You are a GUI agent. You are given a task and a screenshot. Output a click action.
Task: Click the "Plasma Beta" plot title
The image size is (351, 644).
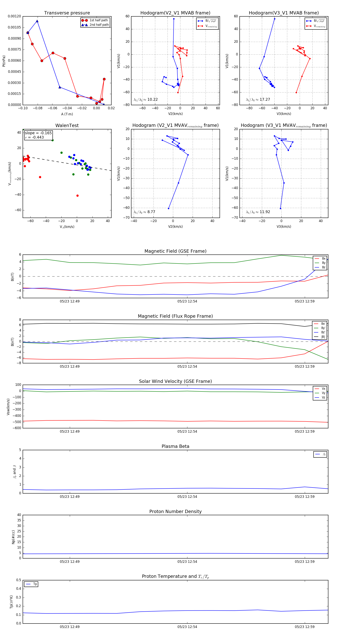175,447
